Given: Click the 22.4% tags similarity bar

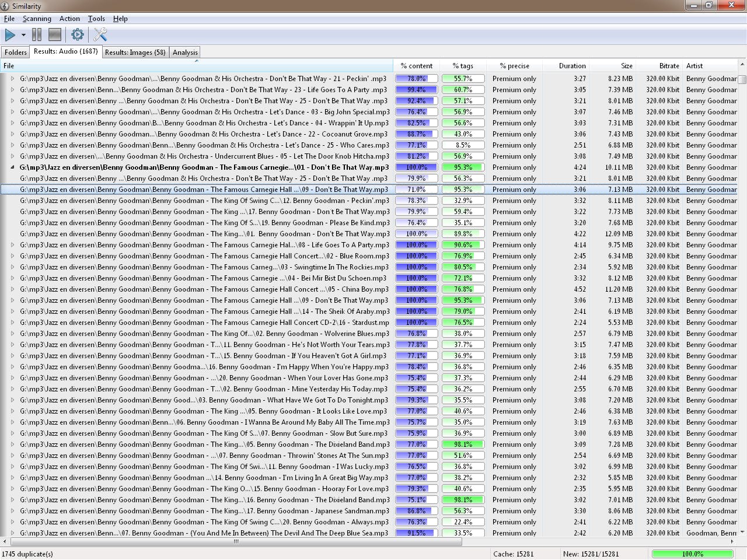Looking at the screenshot, I should coord(463,522).
